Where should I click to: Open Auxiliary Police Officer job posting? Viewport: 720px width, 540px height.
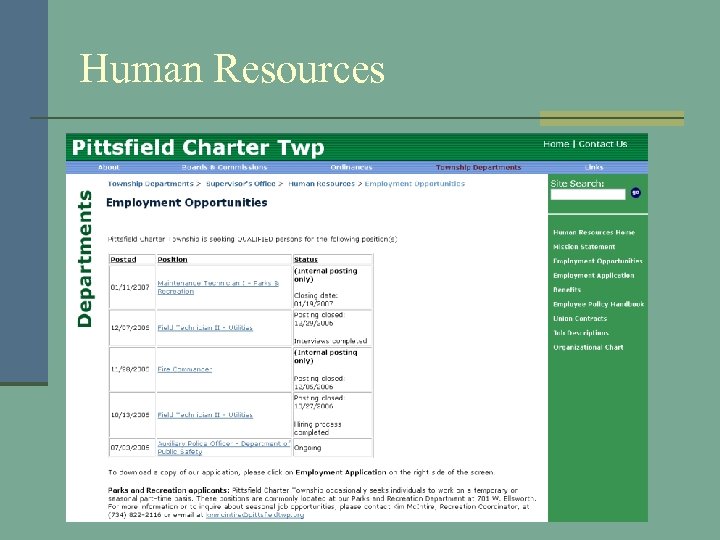[x=224, y=448]
